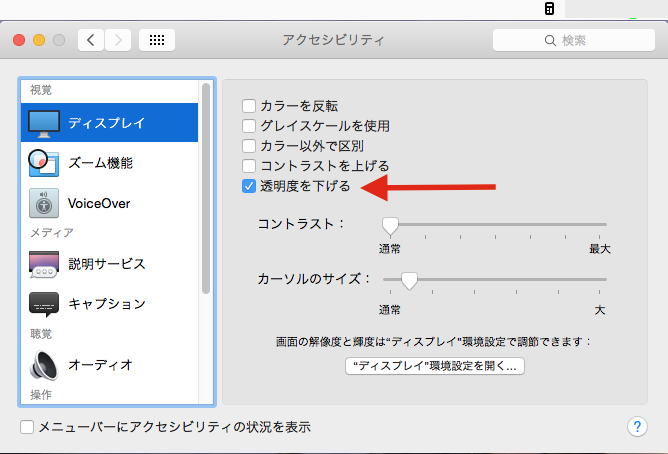This screenshot has width=668, height=454.
Task: Uncheck 透明度を下げる checkbox
Action: pyautogui.click(x=249, y=186)
